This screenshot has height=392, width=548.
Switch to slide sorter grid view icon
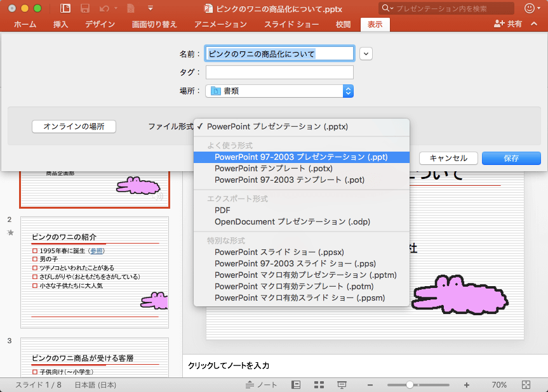point(319,384)
